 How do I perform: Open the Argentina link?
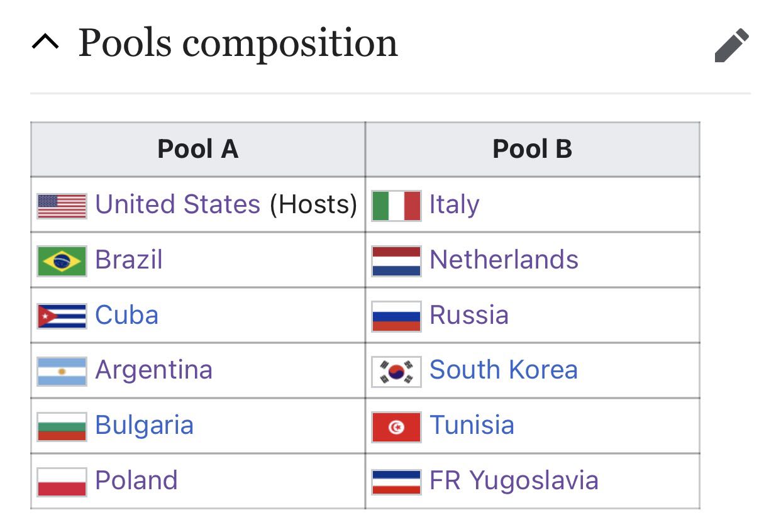tap(153, 370)
